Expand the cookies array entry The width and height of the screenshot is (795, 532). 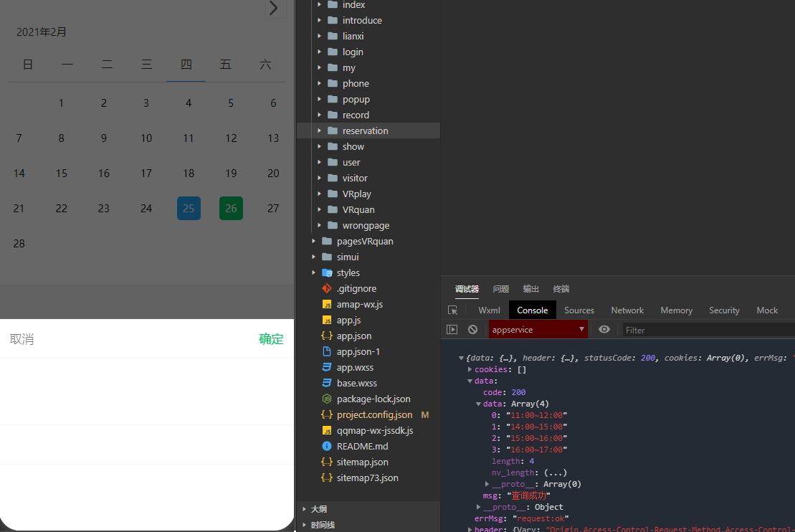tap(470, 370)
